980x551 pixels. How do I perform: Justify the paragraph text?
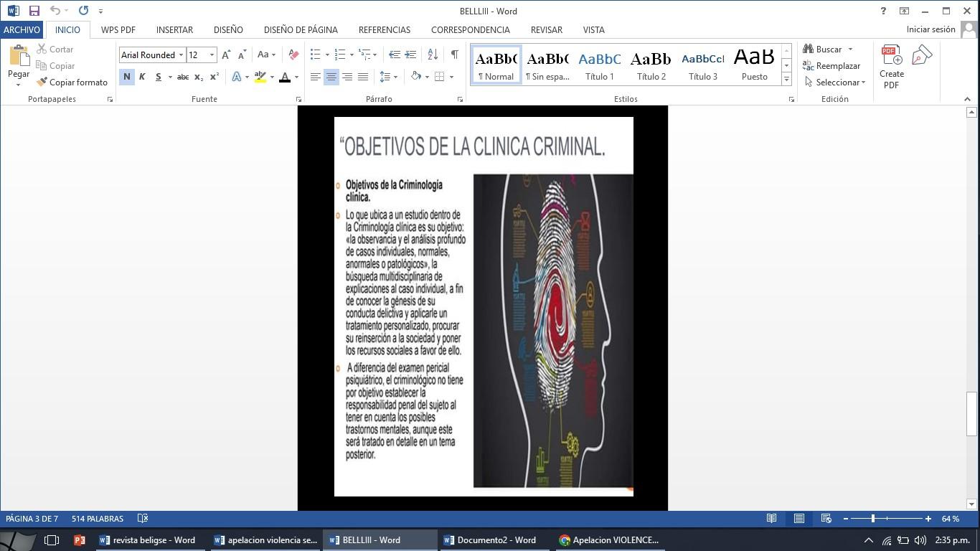pyautogui.click(x=363, y=77)
